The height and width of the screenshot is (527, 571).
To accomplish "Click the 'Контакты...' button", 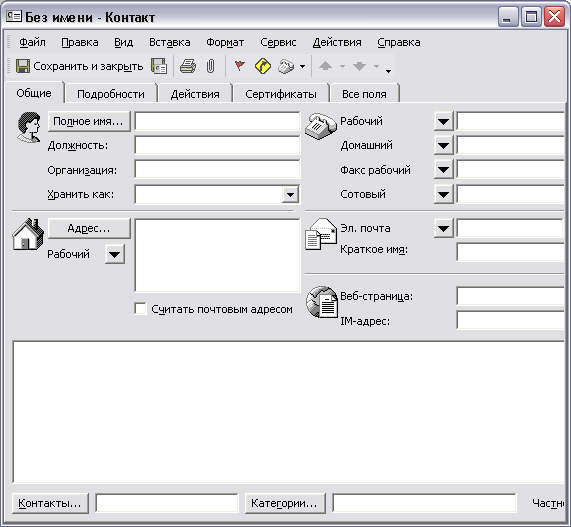I will click(x=50, y=503).
